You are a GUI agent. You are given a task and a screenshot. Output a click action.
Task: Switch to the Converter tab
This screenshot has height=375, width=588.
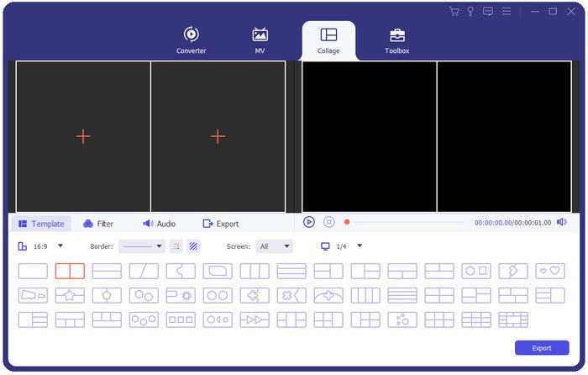click(192, 40)
